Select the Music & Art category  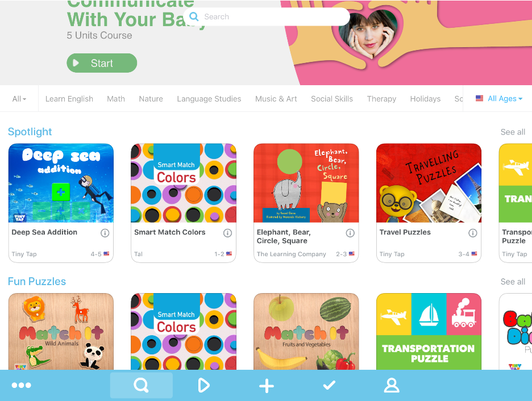click(x=276, y=99)
